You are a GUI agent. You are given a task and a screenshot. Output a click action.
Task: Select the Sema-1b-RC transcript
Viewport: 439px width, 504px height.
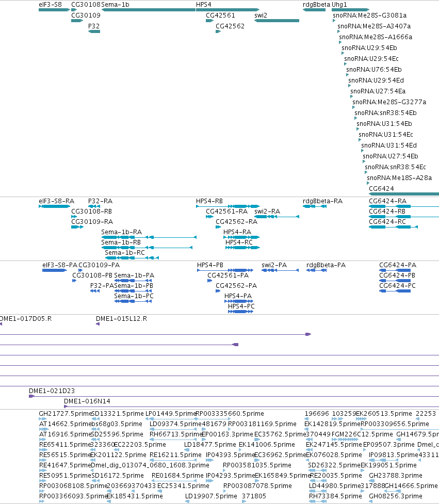132,258
